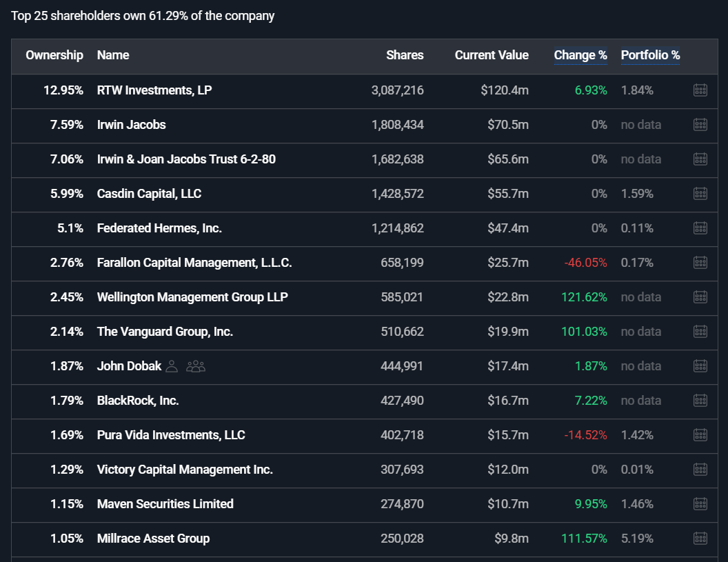This screenshot has height=562, width=728.
Task: Click the 7.22% change for BlackRock
Action: pos(591,401)
